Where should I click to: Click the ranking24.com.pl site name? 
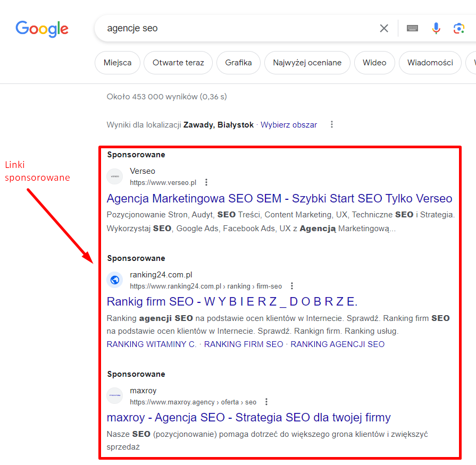(x=161, y=275)
